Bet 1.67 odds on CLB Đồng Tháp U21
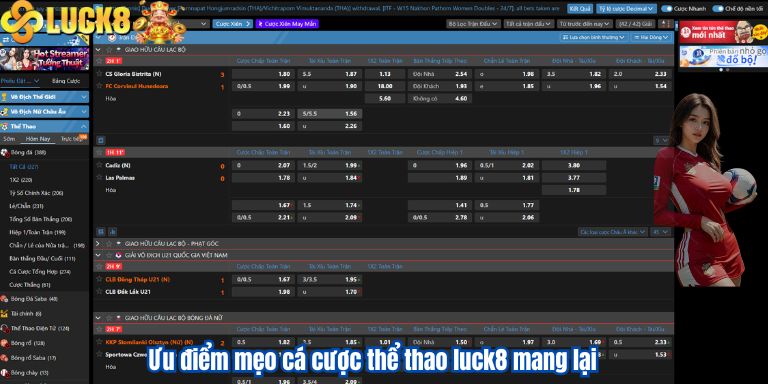This screenshot has height=384, width=768. 264,279
